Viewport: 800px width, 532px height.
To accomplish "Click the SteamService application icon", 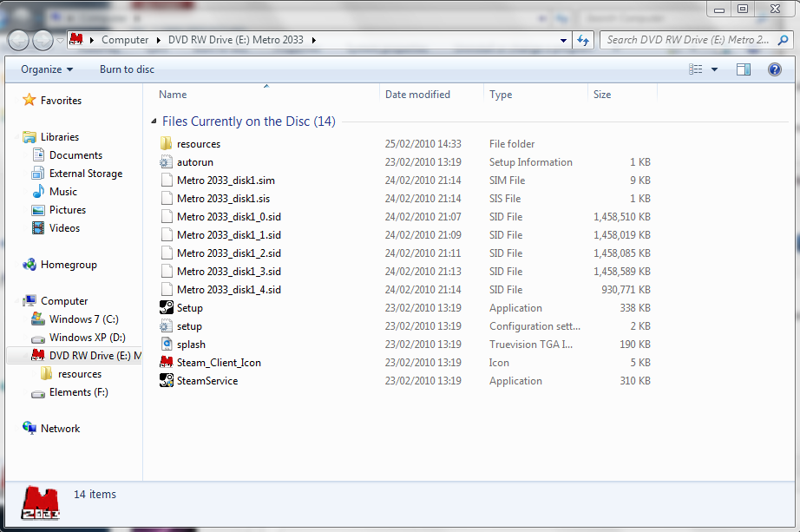I will pyautogui.click(x=167, y=381).
